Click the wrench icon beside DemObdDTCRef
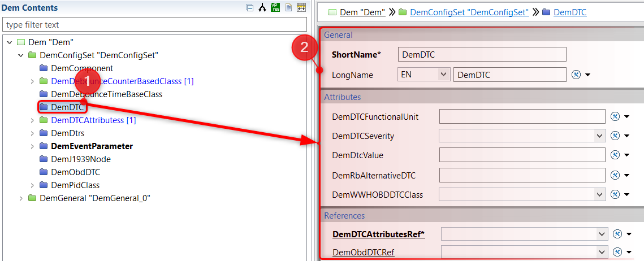The width and height of the screenshot is (644, 261). (617, 251)
